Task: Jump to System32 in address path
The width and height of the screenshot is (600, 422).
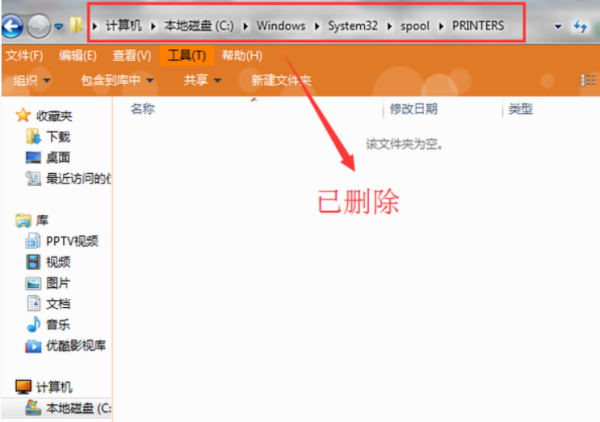Action: [353, 26]
